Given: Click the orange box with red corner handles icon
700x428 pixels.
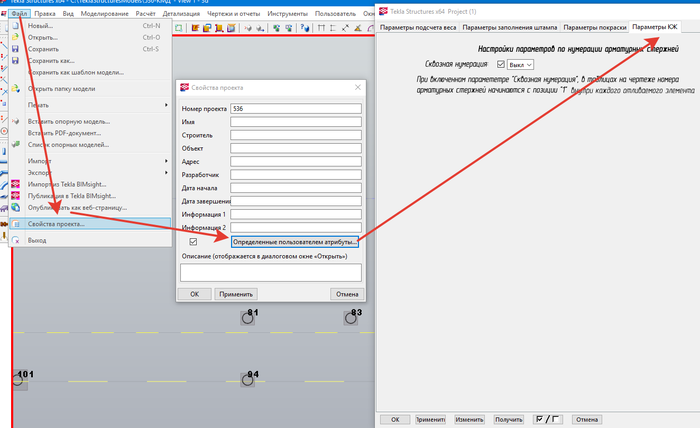Looking at the screenshot, I should [x=219, y=28].
